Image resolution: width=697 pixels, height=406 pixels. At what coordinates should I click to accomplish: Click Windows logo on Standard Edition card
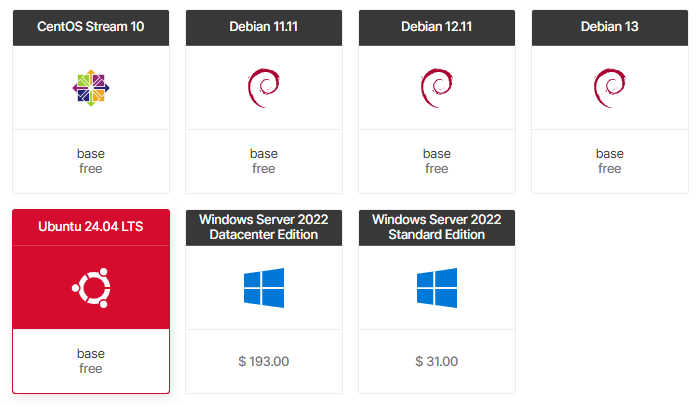(436, 287)
